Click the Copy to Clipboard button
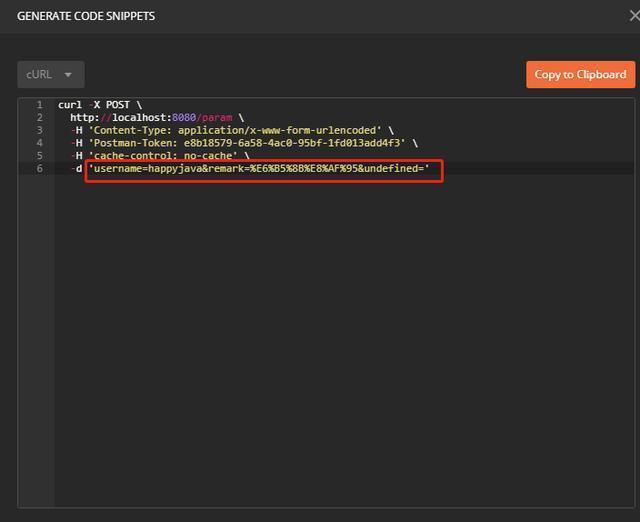 (x=580, y=74)
